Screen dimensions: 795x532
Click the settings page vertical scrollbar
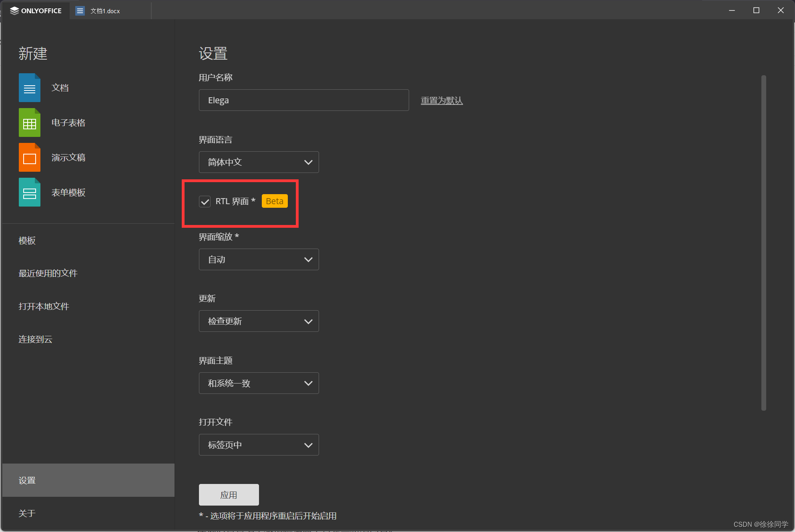764,243
